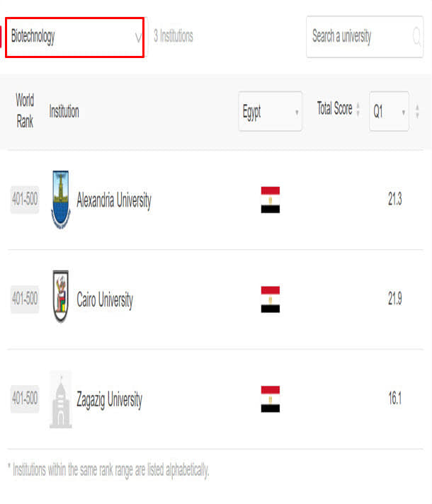The height and width of the screenshot is (504, 432).
Task: Click Egypt flag in Alexandria University row
Action: click(271, 200)
